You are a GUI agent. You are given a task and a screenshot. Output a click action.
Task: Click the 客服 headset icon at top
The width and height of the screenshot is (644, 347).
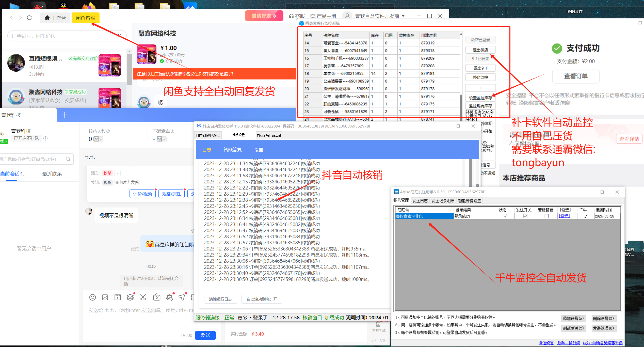[291, 15]
